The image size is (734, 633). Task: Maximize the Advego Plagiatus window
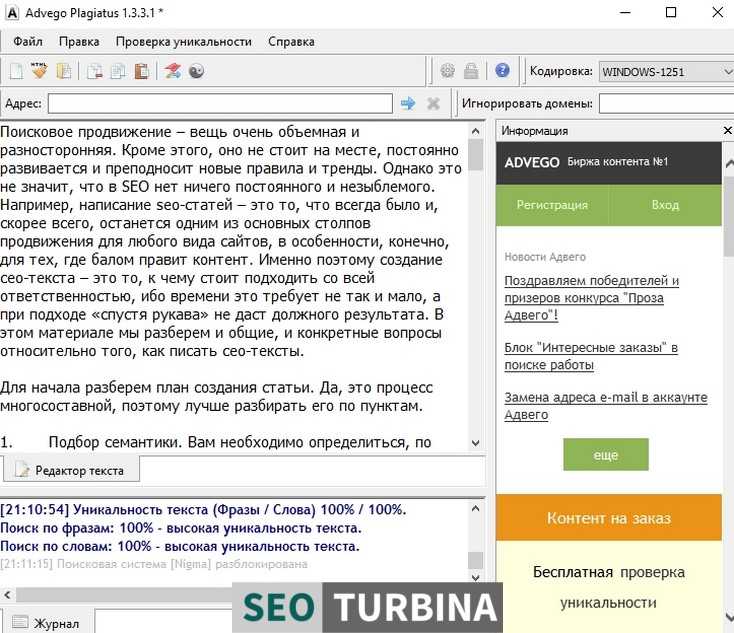tap(671, 13)
